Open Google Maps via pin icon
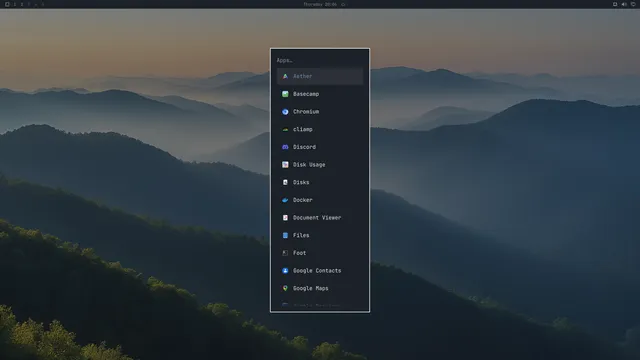Screen dimensions: 640x360 [x=285, y=288]
